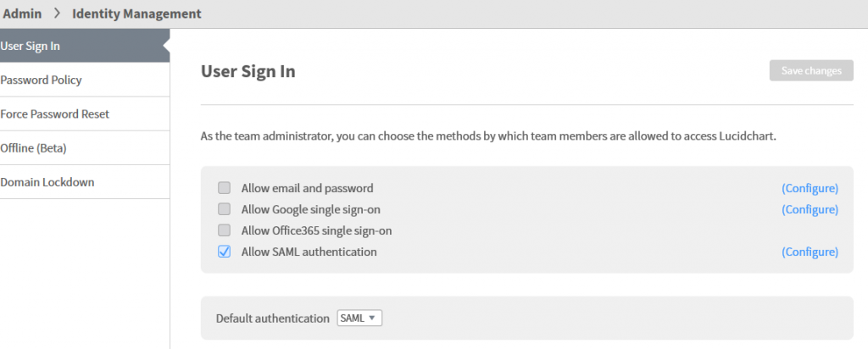Uncheck Allow SAML authentication
The image size is (868, 349).
click(x=224, y=252)
